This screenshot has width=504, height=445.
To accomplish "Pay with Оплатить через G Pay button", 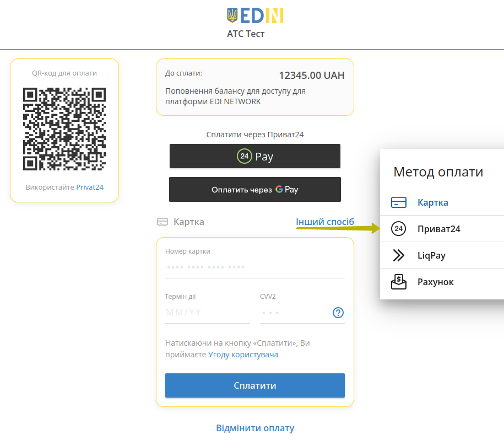I will [x=255, y=190].
